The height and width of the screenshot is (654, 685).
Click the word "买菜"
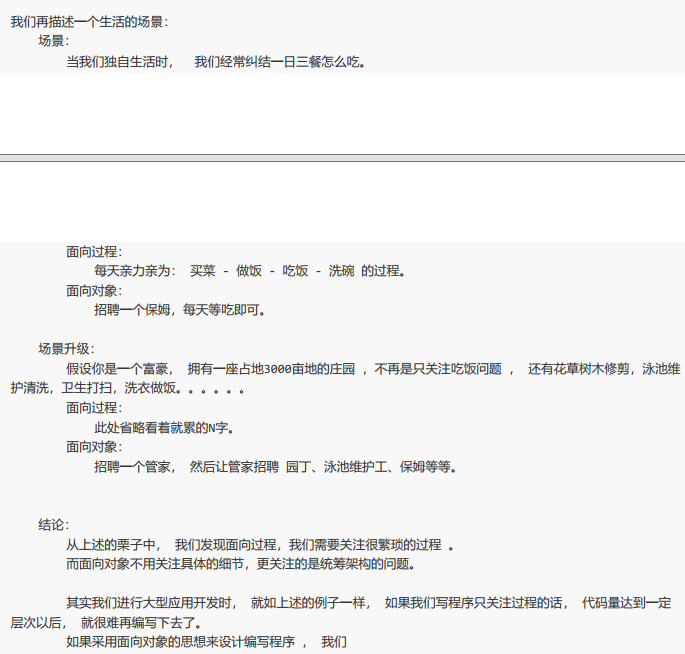pyautogui.click(x=203, y=271)
